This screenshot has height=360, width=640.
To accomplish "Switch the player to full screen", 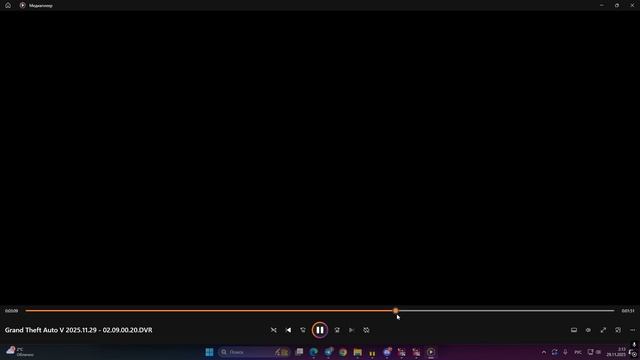I will pyautogui.click(x=603, y=330).
